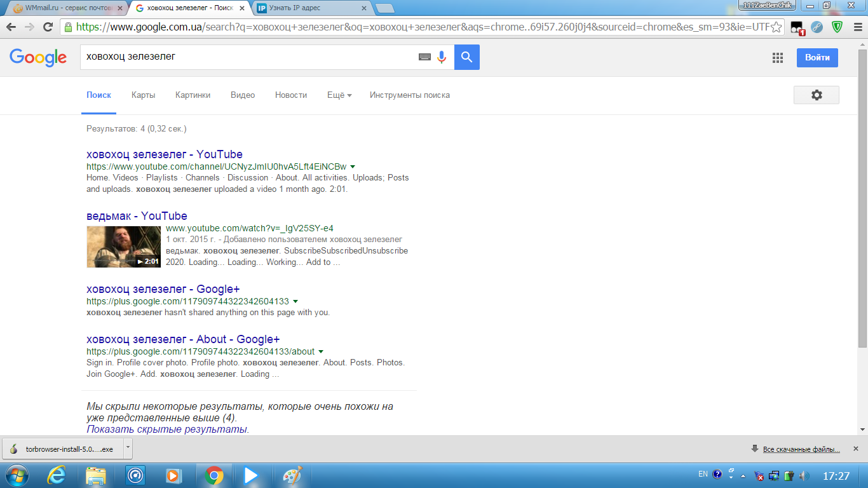Open Windows Explorer folder in taskbar
The height and width of the screenshot is (488, 868).
96,475
